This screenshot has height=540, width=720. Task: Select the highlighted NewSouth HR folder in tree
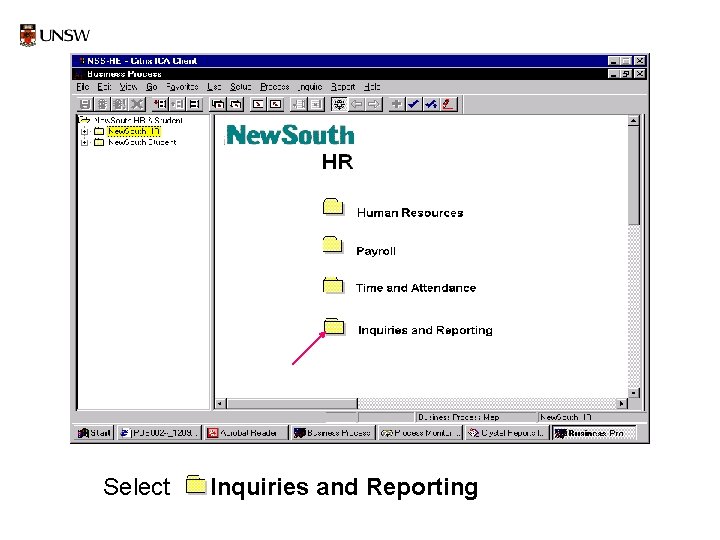click(134, 131)
